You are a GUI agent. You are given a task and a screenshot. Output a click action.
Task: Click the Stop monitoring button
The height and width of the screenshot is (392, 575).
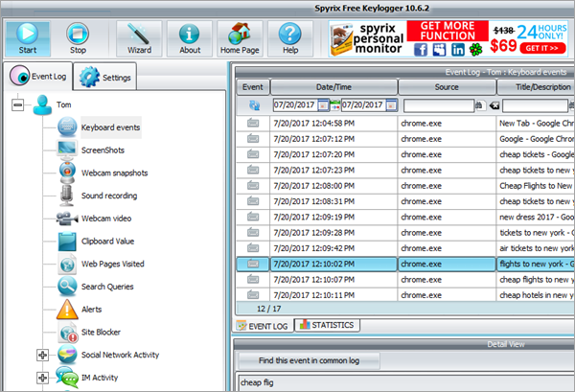78,38
